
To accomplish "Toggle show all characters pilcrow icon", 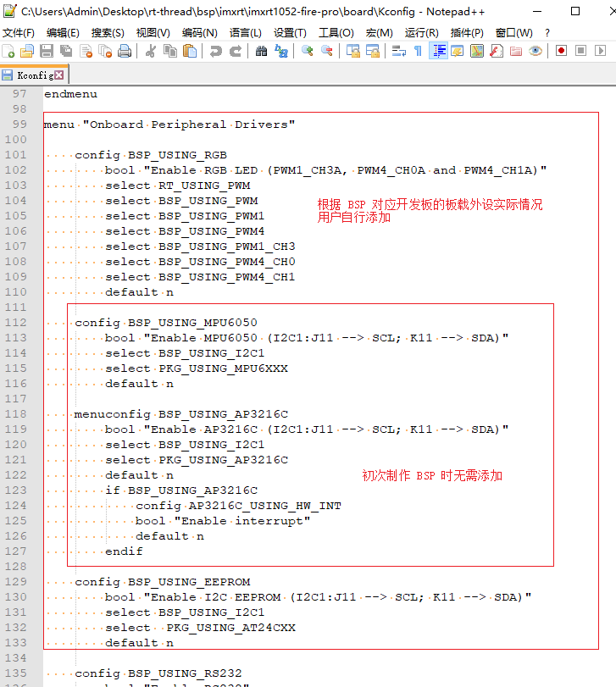I will tap(418, 51).
